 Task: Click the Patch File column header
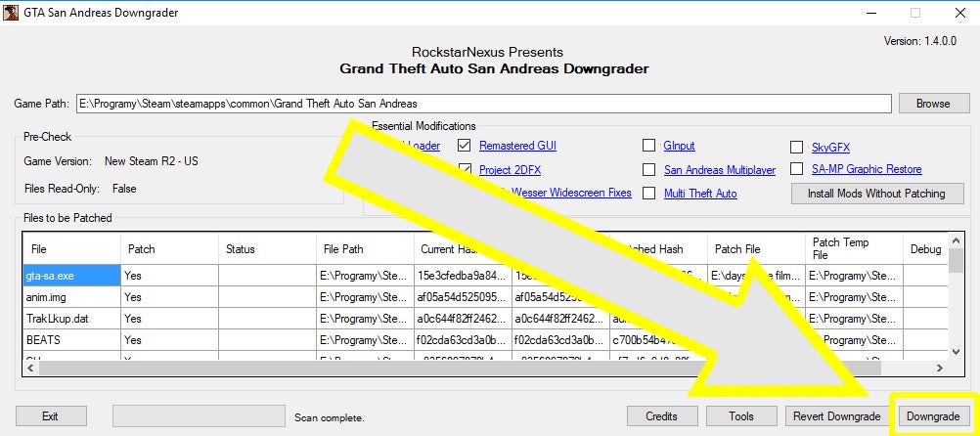click(756, 248)
